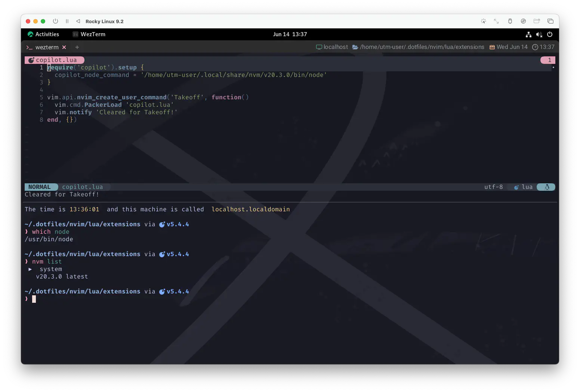Screen dimensions: 580x392
Task: Click the tab page indicator labeled 1
Action: (x=548, y=60)
